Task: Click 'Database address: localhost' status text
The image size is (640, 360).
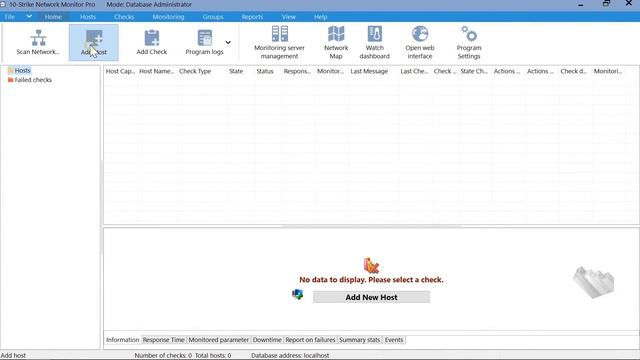Action: (290, 356)
